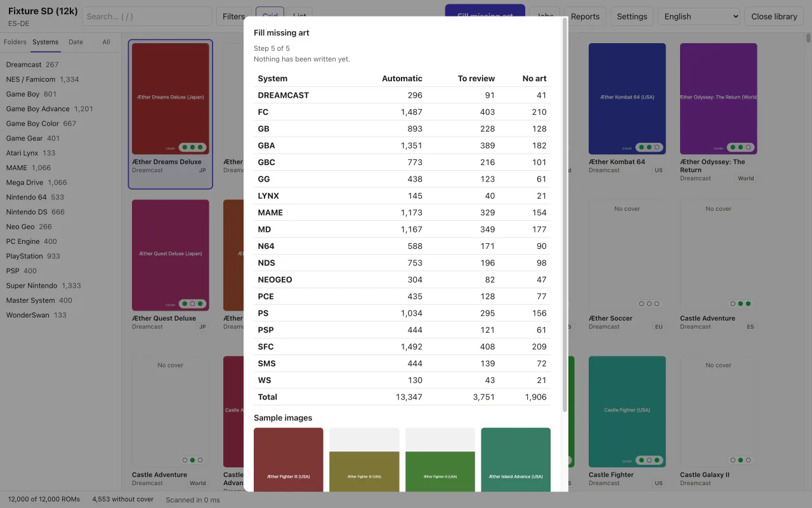This screenshot has height=508, width=812.
Task: Click the MAME row label
Action: tap(270, 213)
